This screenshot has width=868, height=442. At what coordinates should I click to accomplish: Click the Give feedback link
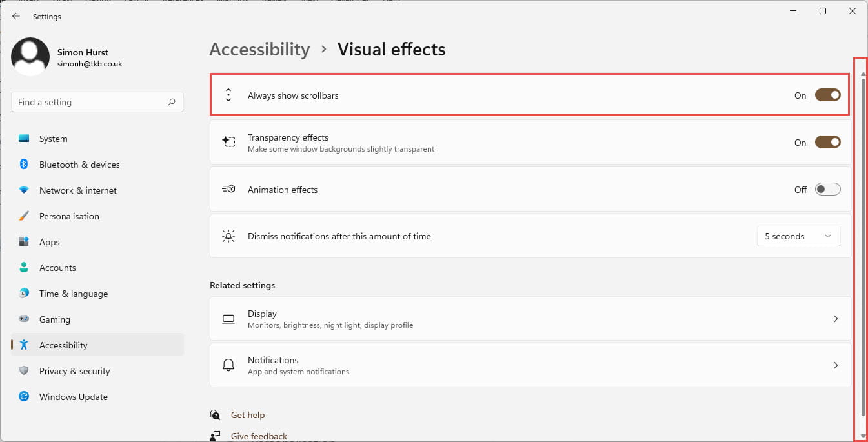pos(259,436)
